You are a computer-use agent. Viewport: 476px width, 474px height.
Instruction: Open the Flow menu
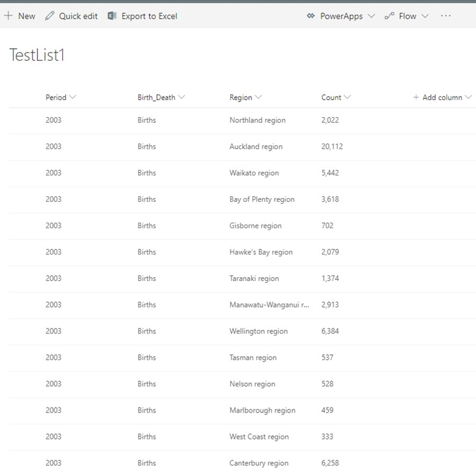pyautogui.click(x=407, y=16)
